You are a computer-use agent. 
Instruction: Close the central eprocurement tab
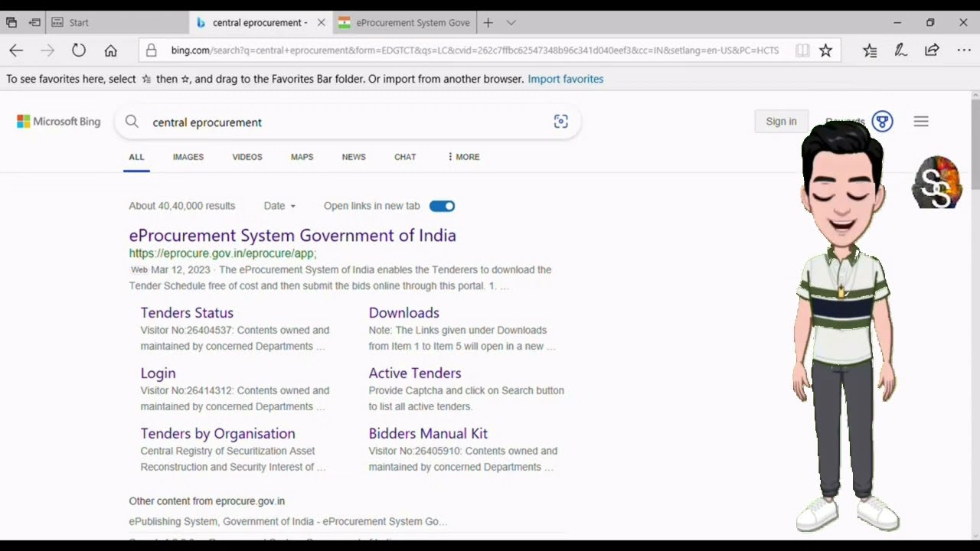pyautogui.click(x=321, y=22)
